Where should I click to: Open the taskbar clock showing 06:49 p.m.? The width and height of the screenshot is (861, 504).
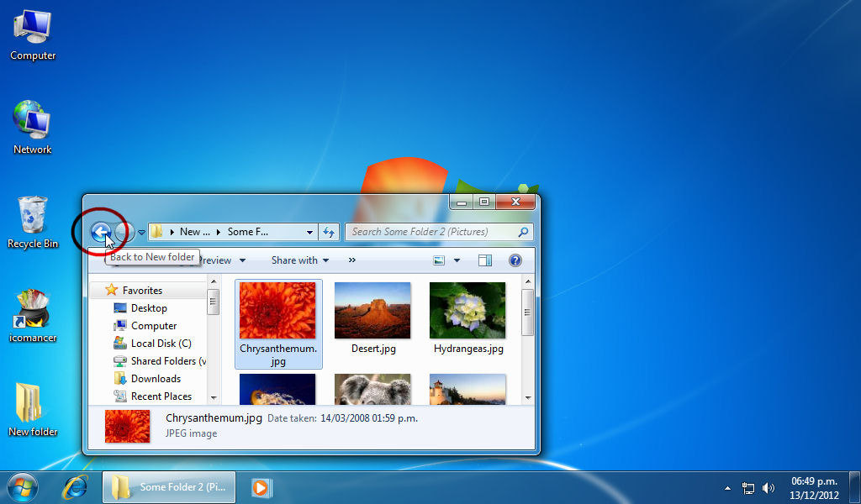814,487
